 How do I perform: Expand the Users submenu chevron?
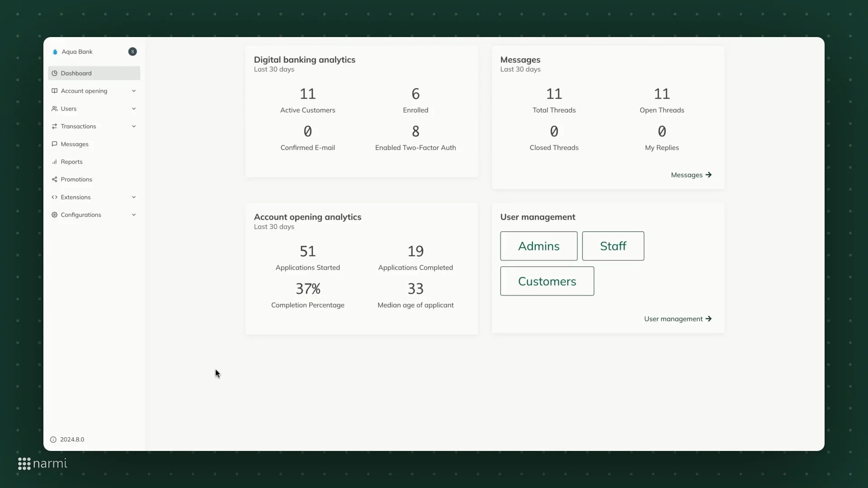point(134,109)
